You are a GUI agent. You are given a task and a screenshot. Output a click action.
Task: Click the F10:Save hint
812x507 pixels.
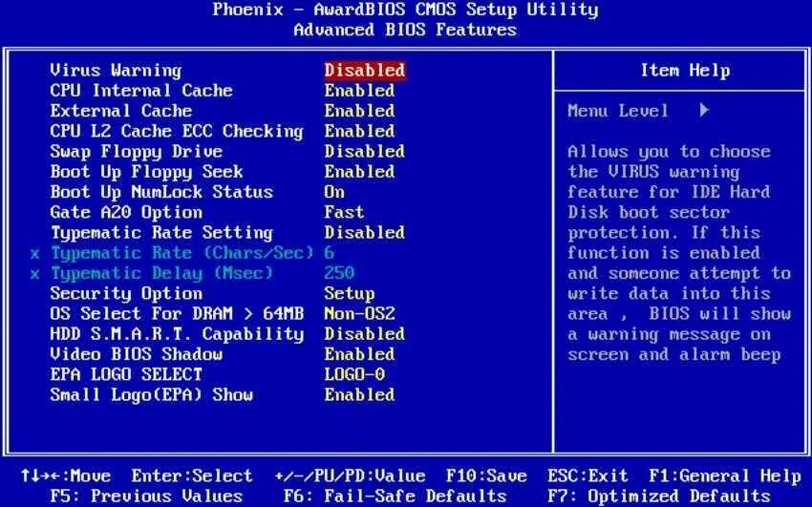coord(486,475)
